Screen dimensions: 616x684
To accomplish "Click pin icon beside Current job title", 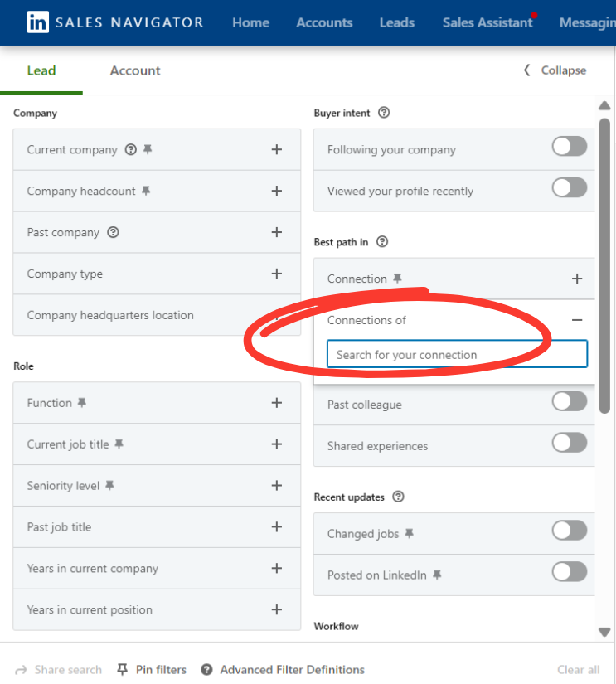I will [x=119, y=444].
